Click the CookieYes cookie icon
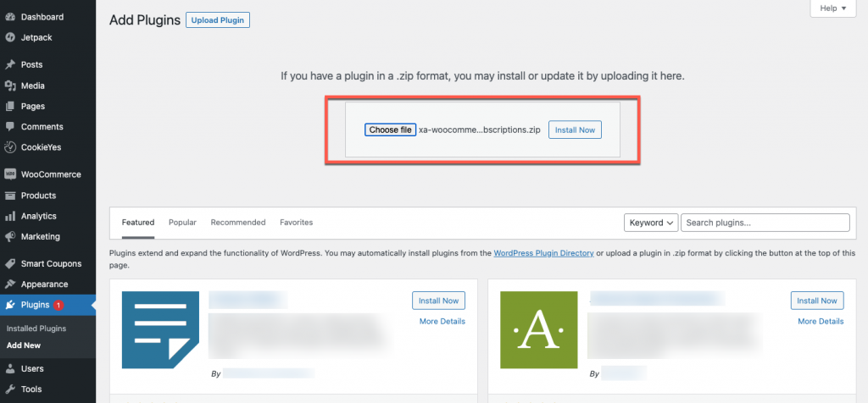868x403 pixels. tap(10, 147)
